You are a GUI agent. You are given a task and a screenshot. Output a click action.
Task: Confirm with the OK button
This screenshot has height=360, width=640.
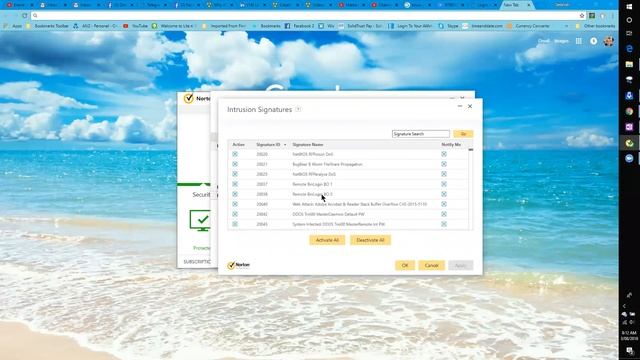click(x=405, y=265)
